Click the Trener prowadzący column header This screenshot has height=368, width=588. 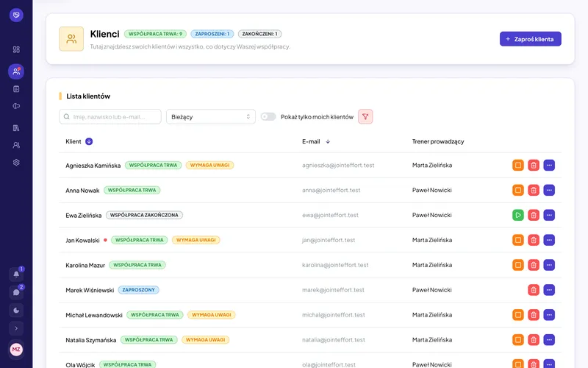click(x=438, y=141)
